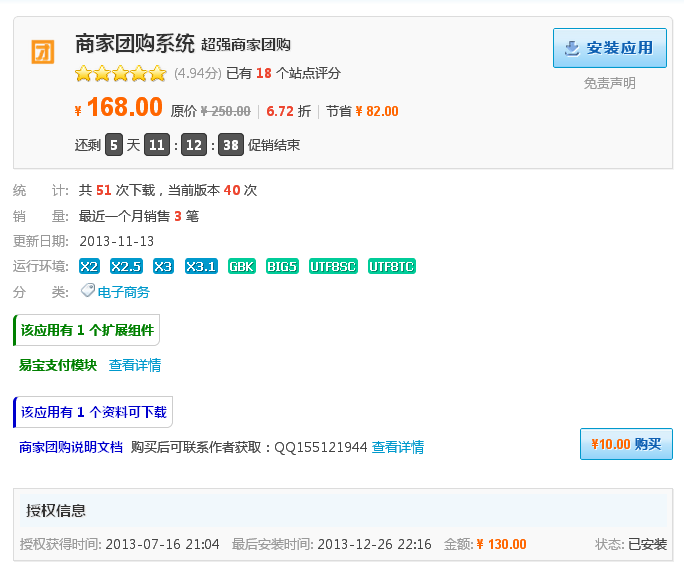Click the ¥10.00 购买 button
Viewport: 684px width, 576px height.
[x=626, y=444]
